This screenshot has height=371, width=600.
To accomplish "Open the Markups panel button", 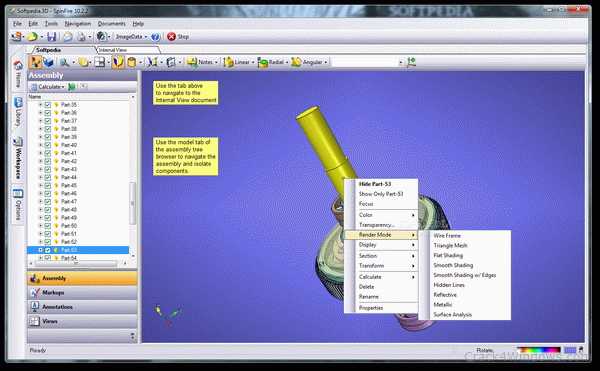I will pyautogui.click(x=82, y=293).
